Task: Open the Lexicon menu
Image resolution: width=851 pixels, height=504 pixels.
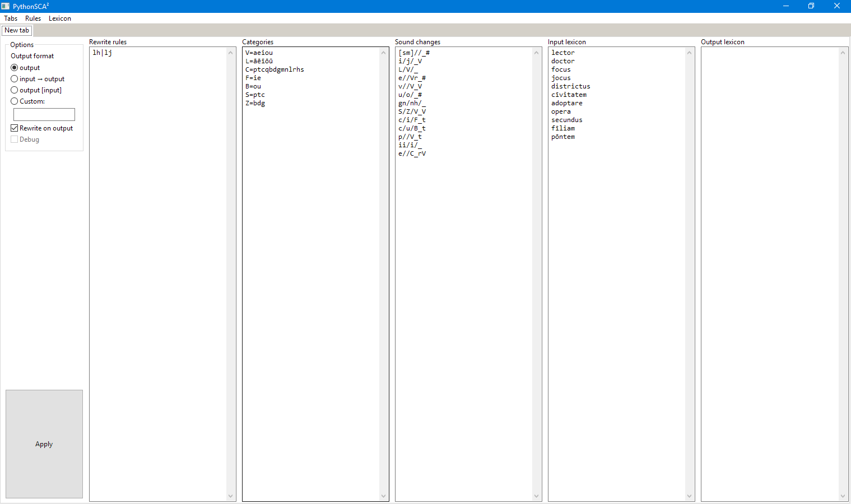Action: tap(59, 18)
